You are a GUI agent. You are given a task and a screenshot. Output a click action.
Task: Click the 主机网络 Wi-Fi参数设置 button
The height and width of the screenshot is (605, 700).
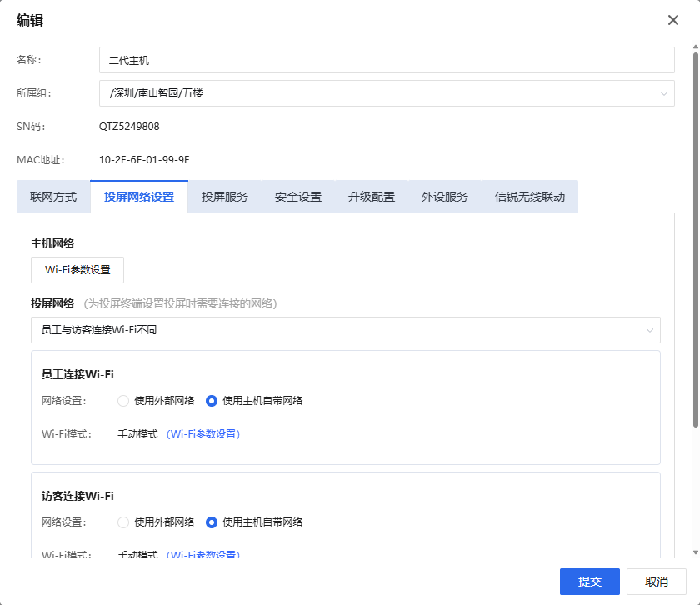77,270
